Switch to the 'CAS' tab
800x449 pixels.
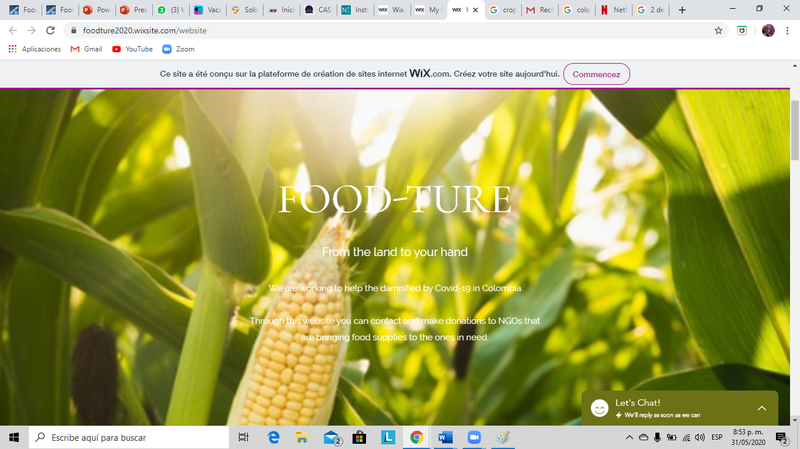coord(318,10)
